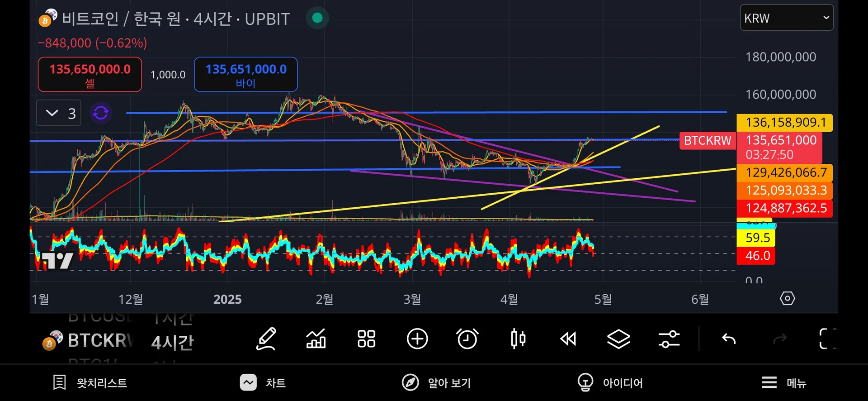Switch to the 차트 tab
This screenshot has width=868, height=401.
click(x=263, y=383)
